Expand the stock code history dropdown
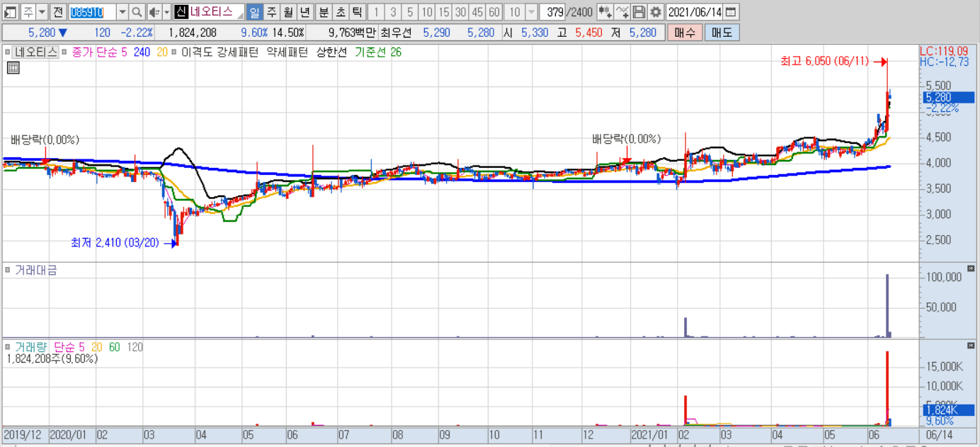 click(122, 12)
